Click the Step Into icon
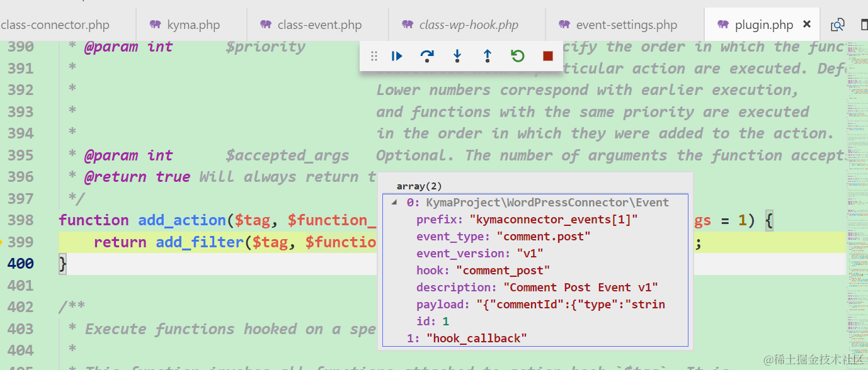The height and width of the screenshot is (370, 868). click(x=457, y=55)
